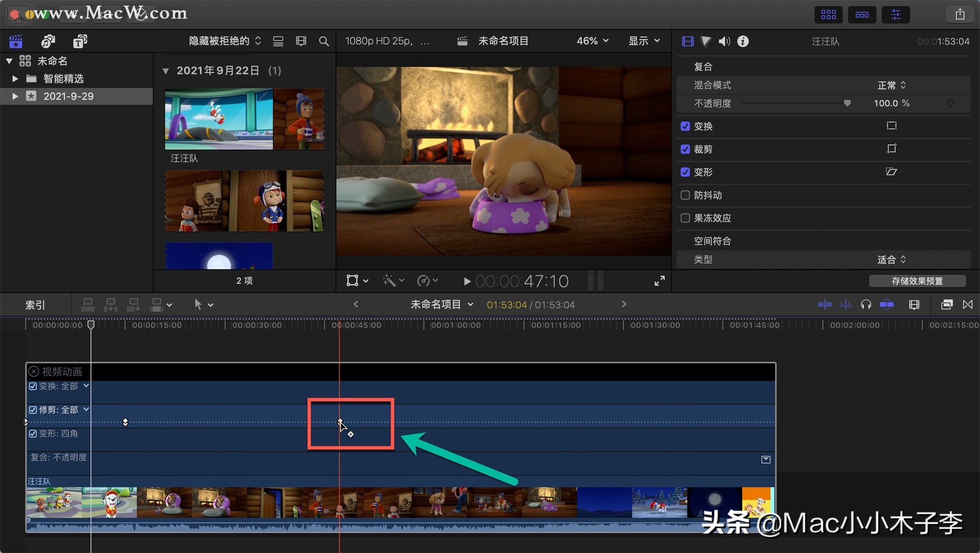Image resolution: width=980 pixels, height=553 pixels.
Task: Open the viewer transform tool dropdown
Action: click(357, 280)
